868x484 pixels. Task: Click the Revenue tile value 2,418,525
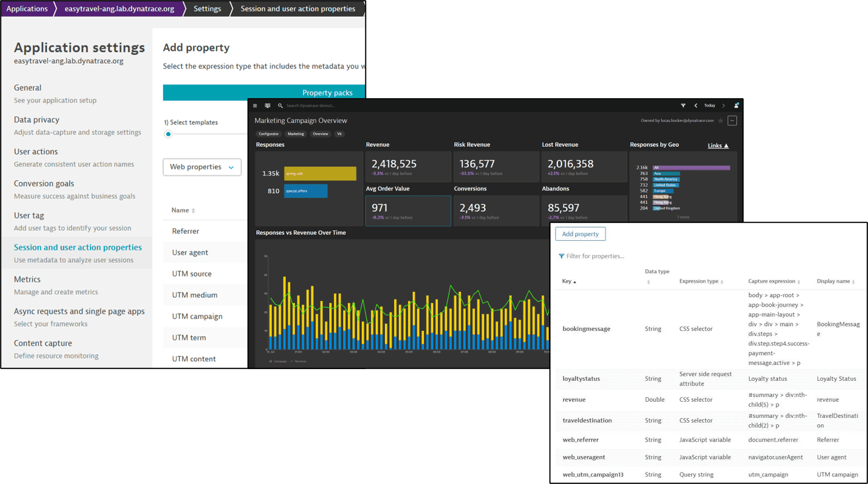394,164
